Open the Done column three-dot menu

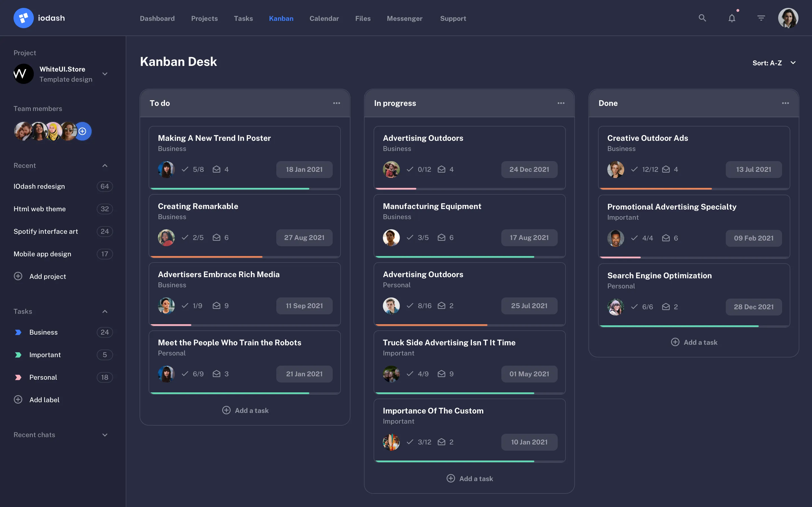point(785,103)
